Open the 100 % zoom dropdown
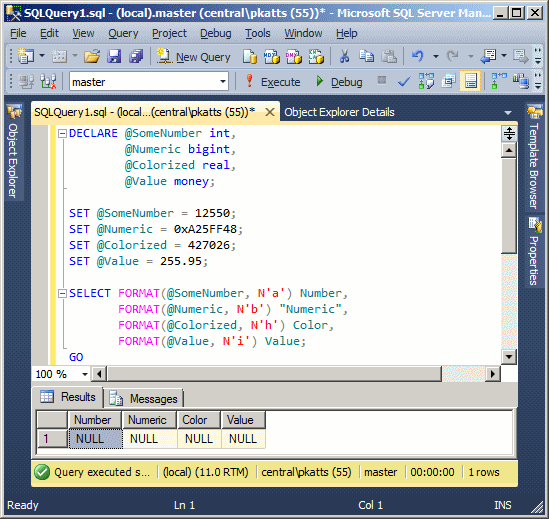Image resolution: width=549 pixels, height=519 pixels. click(85, 374)
